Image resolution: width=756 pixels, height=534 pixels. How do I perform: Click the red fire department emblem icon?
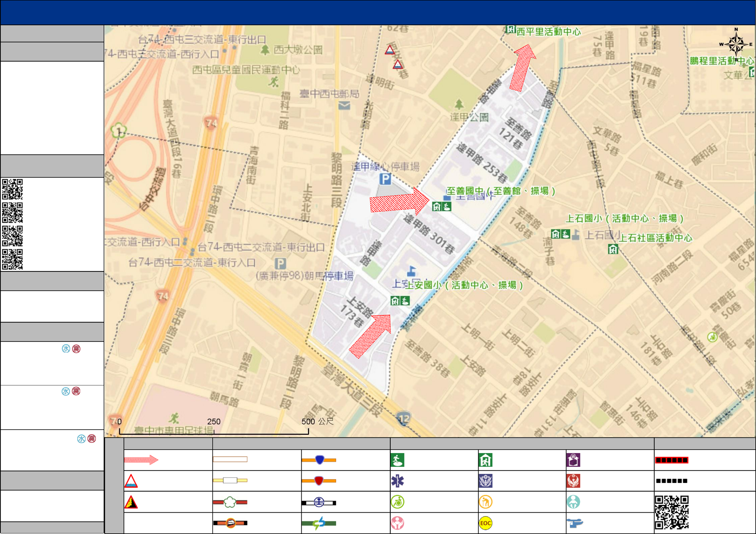coord(573,481)
